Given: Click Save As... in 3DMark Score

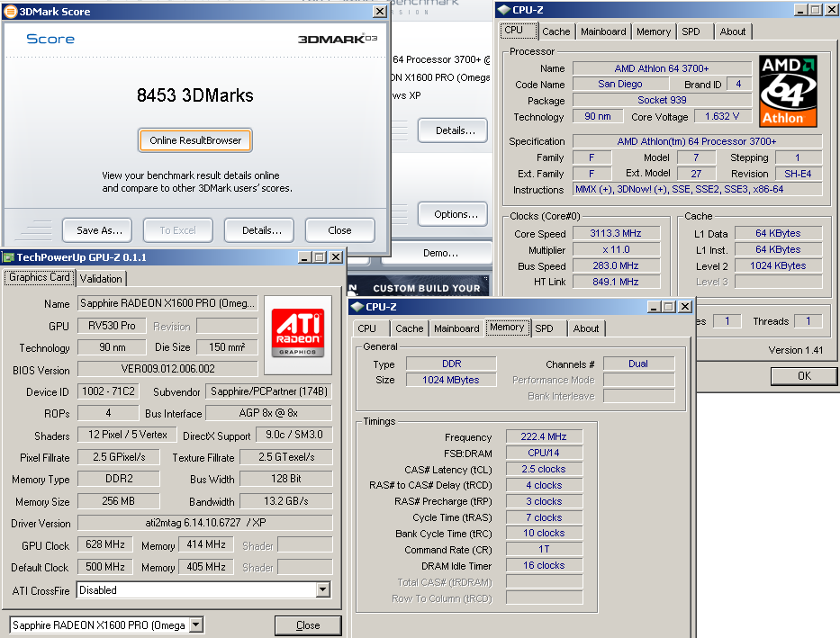Looking at the screenshot, I should click(x=97, y=230).
